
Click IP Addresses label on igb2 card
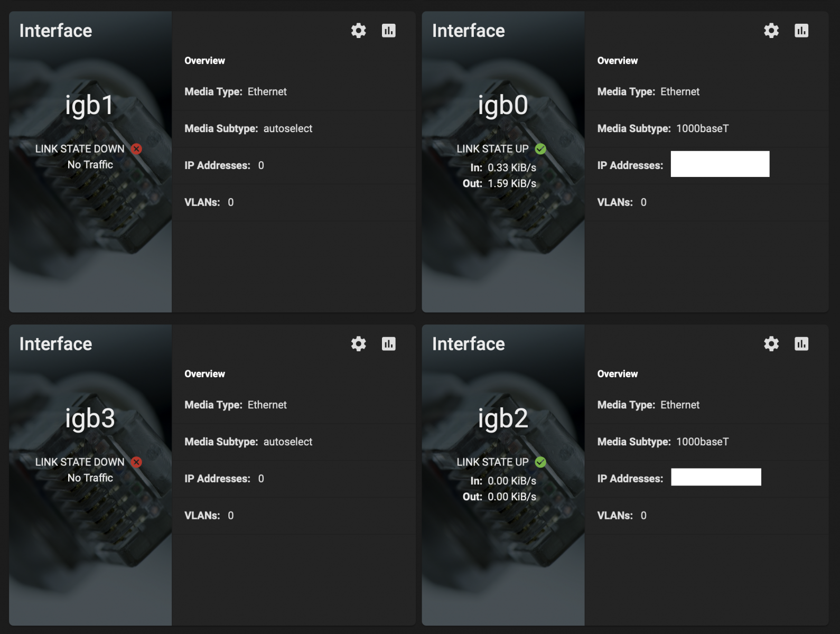tap(630, 479)
